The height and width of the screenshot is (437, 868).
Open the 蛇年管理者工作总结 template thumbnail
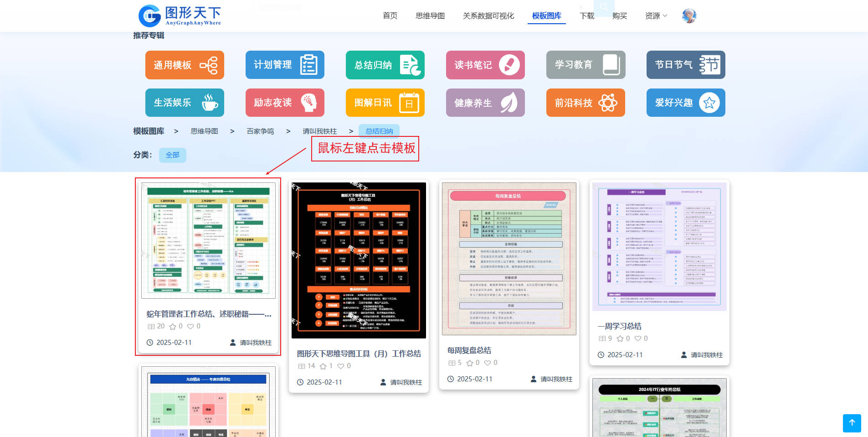[x=208, y=240]
